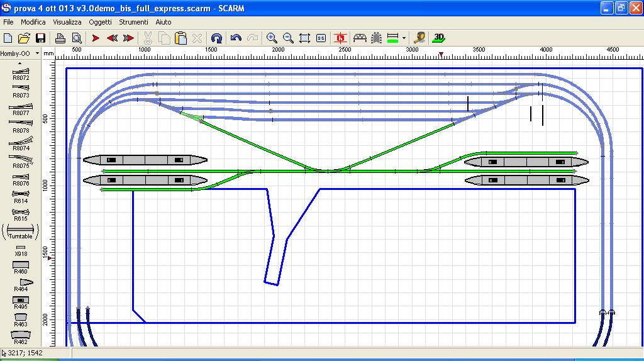Click the mm units label
Viewport: 644px width, 361px height.
tap(48, 53)
